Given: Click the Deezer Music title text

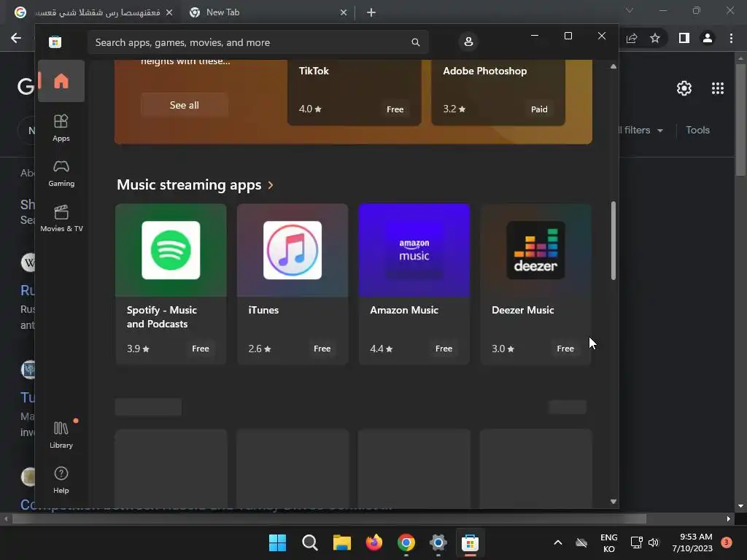Looking at the screenshot, I should pyautogui.click(x=522, y=310).
